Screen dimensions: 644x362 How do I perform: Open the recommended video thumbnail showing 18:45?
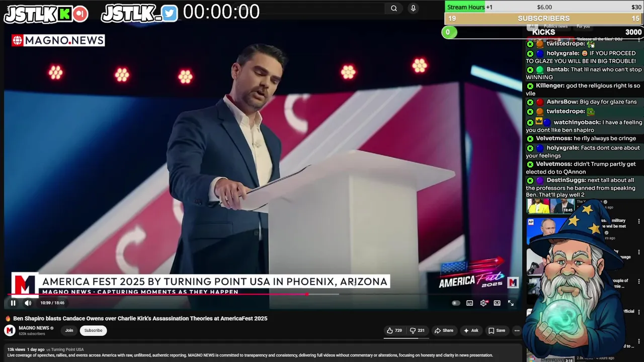[x=550, y=206]
